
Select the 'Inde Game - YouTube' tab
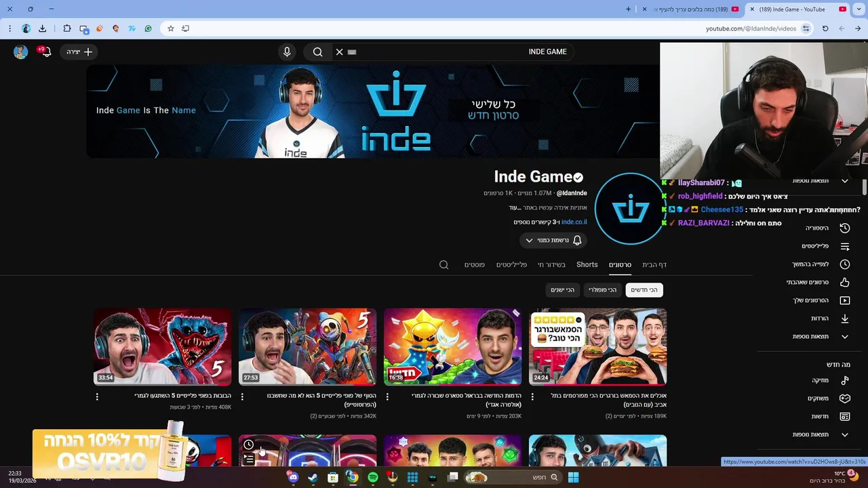(797, 9)
